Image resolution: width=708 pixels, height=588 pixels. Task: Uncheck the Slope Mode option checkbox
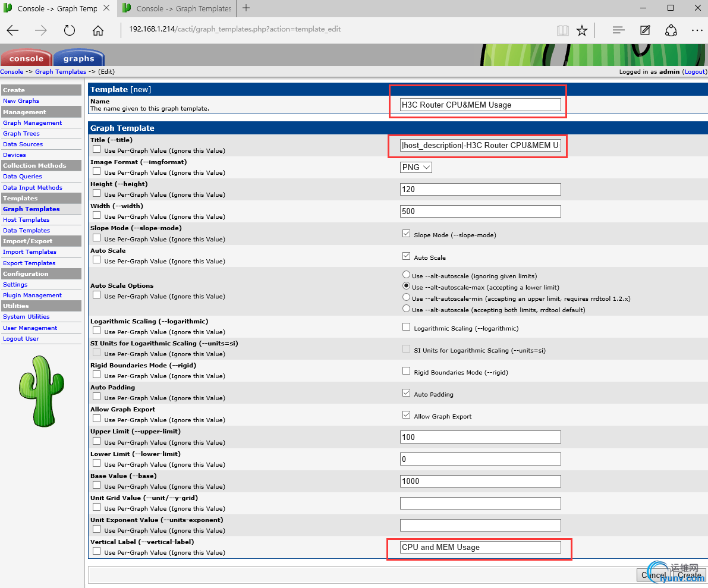click(407, 234)
